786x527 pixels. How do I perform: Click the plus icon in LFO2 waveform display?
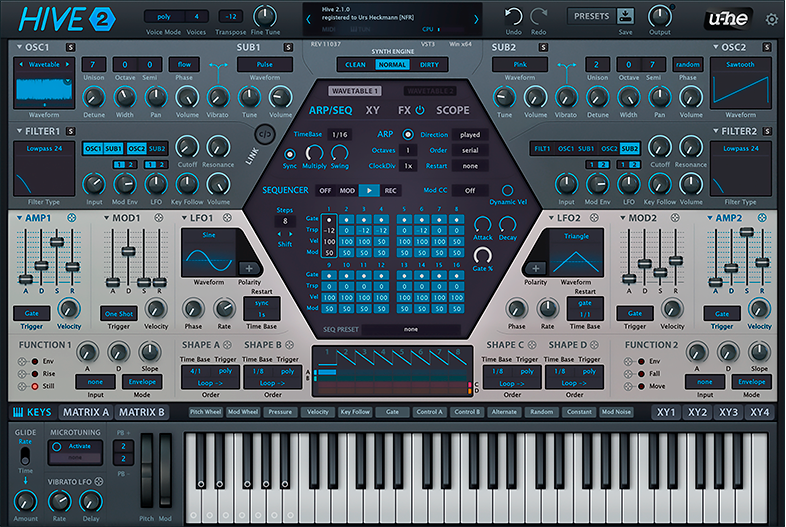click(x=536, y=267)
